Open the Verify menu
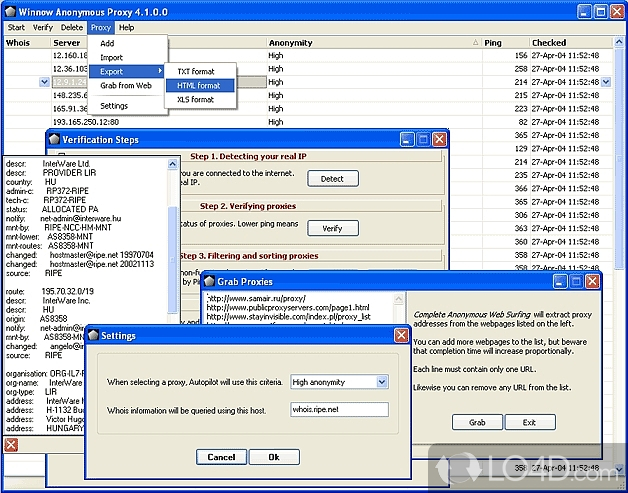628x493 pixels. tap(43, 27)
